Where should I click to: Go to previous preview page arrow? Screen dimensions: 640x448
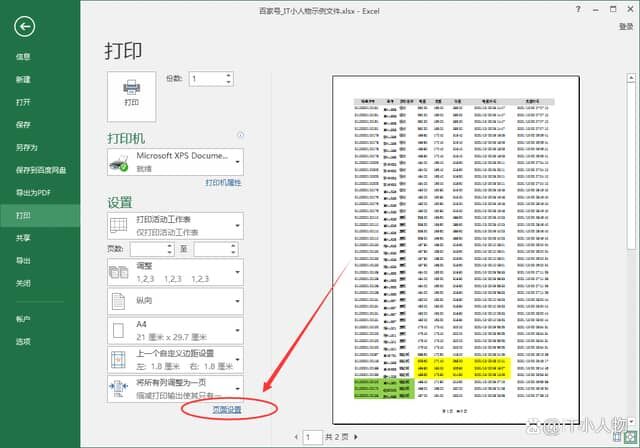(x=296, y=437)
